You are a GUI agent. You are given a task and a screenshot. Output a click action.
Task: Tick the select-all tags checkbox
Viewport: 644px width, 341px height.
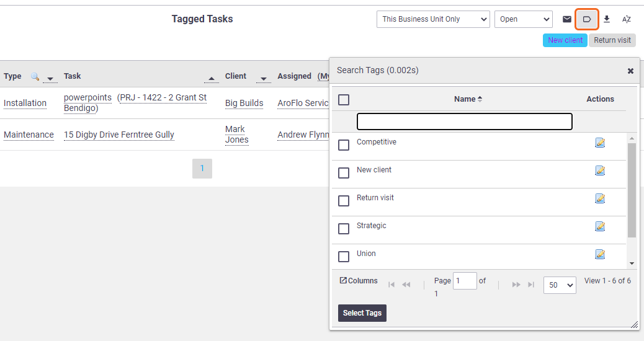point(344,100)
